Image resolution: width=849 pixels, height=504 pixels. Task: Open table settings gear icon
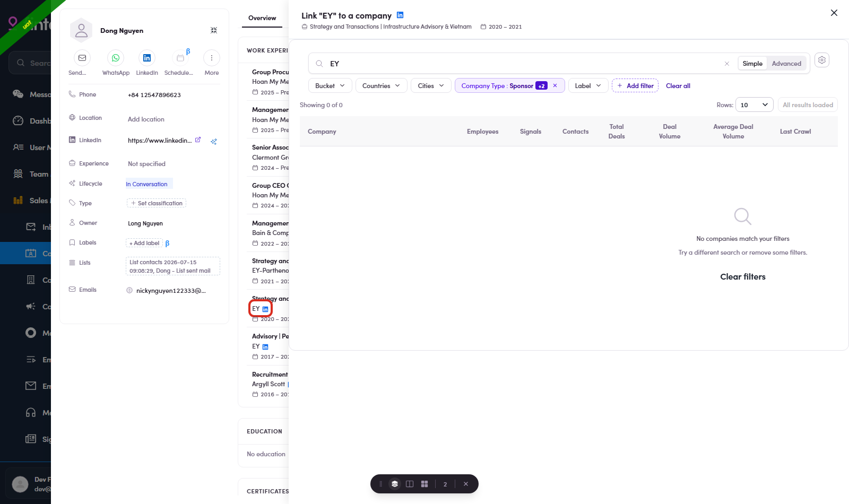[822, 60]
